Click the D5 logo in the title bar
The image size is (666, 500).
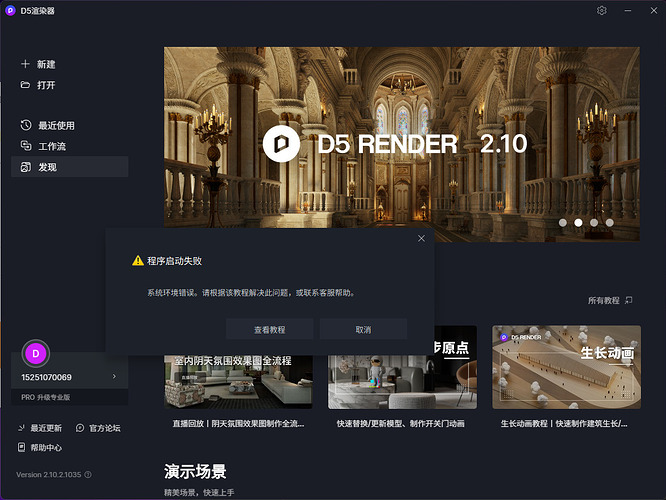[10, 11]
